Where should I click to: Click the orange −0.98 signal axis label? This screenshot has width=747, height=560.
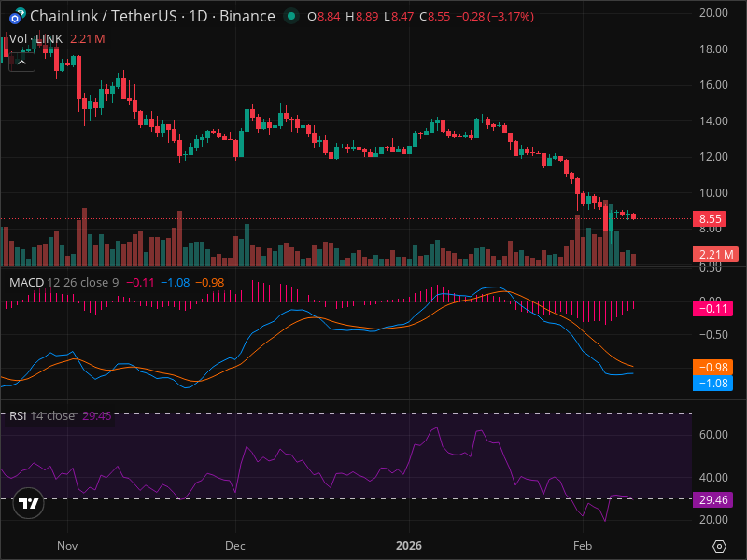pyautogui.click(x=712, y=367)
